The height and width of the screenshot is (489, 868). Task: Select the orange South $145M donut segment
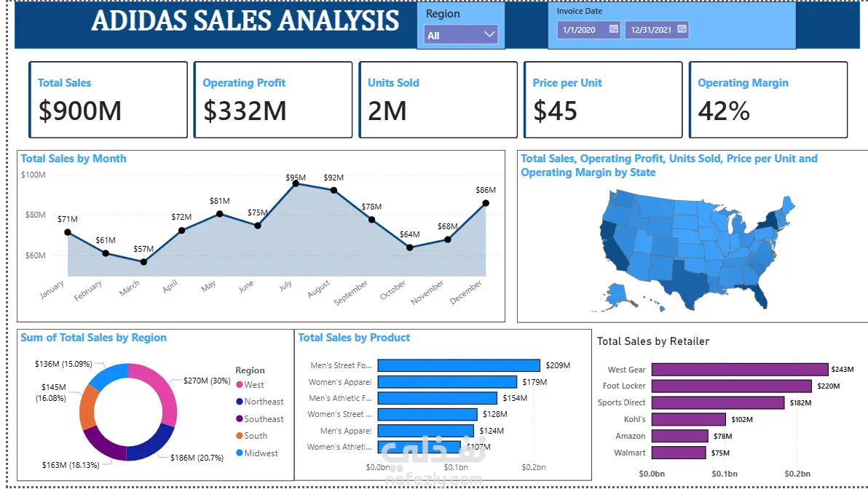[x=87, y=407]
